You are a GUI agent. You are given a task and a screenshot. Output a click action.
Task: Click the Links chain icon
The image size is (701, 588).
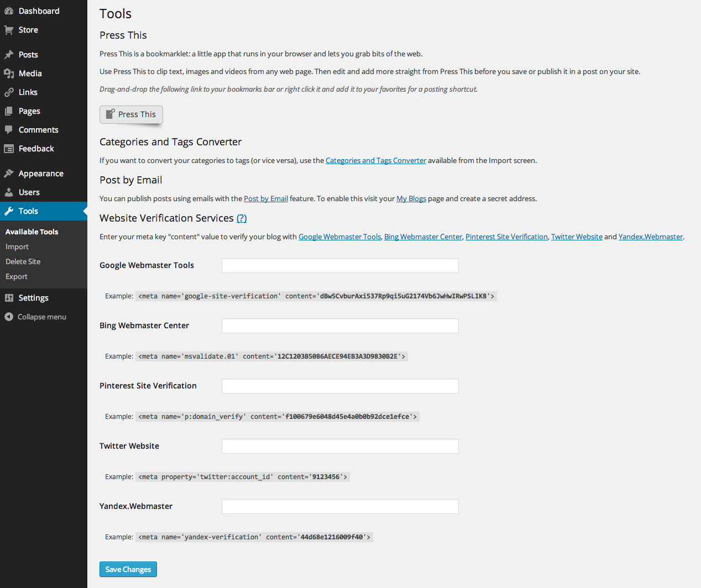9,92
